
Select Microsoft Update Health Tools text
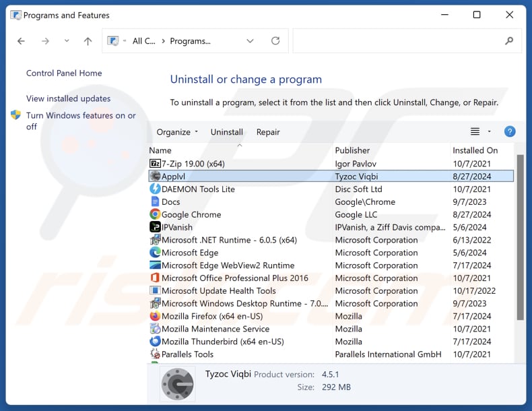point(218,291)
